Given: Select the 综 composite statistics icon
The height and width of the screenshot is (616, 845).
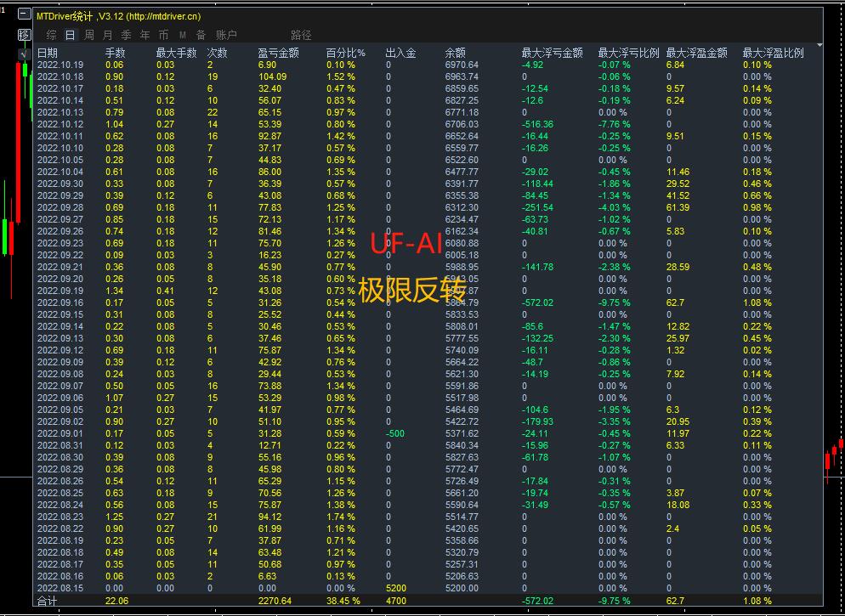Looking at the screenshot, I should point(50,35).
